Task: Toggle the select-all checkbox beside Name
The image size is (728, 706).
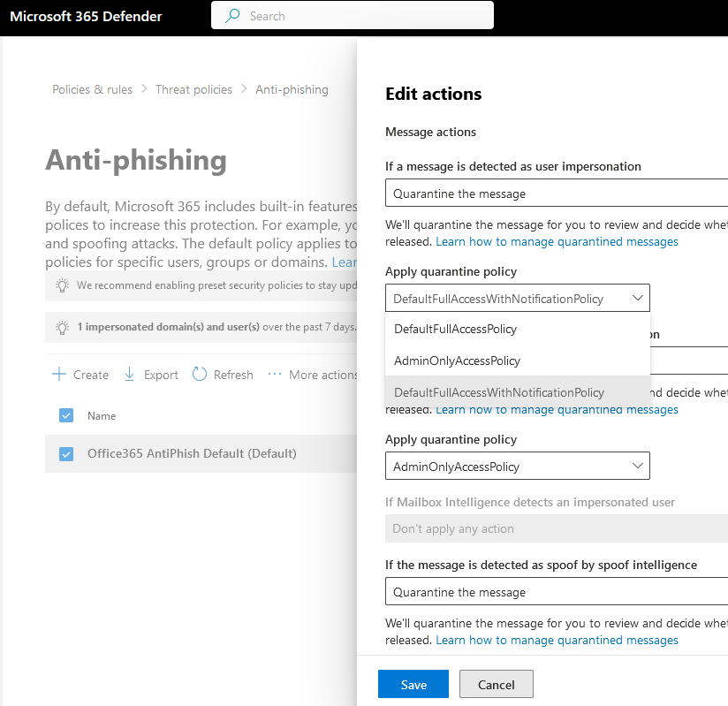Action: tap(65, 416)
